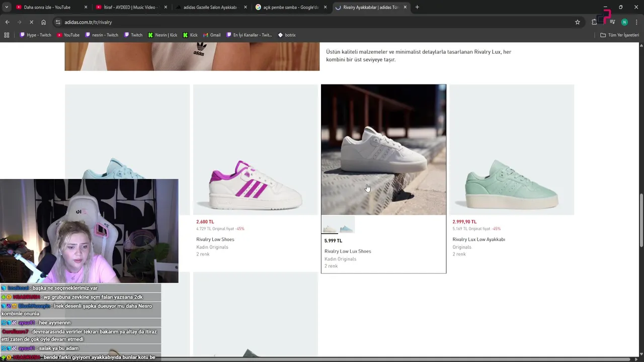
Task: Open the mint green Rivalry Lux Low image
Action: [512, 150]
